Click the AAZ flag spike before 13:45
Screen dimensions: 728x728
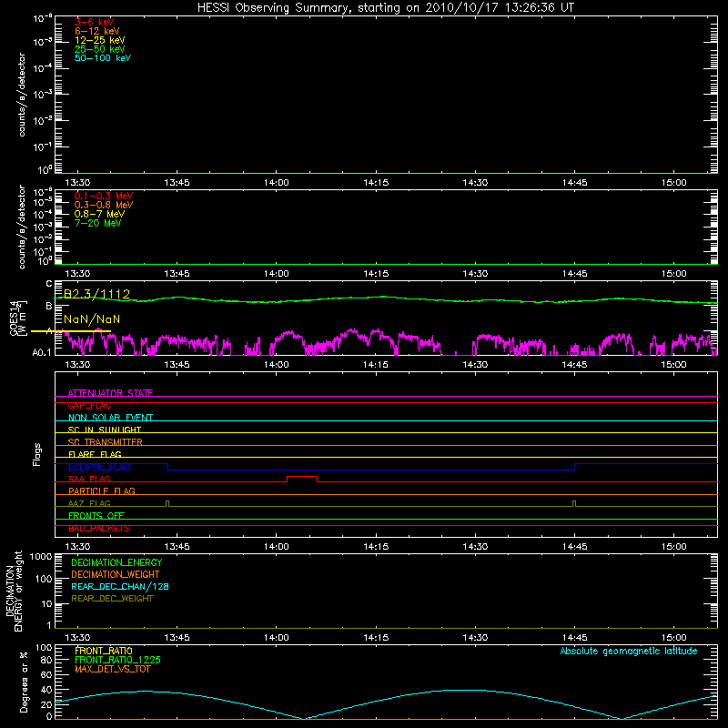pos(167,503)
